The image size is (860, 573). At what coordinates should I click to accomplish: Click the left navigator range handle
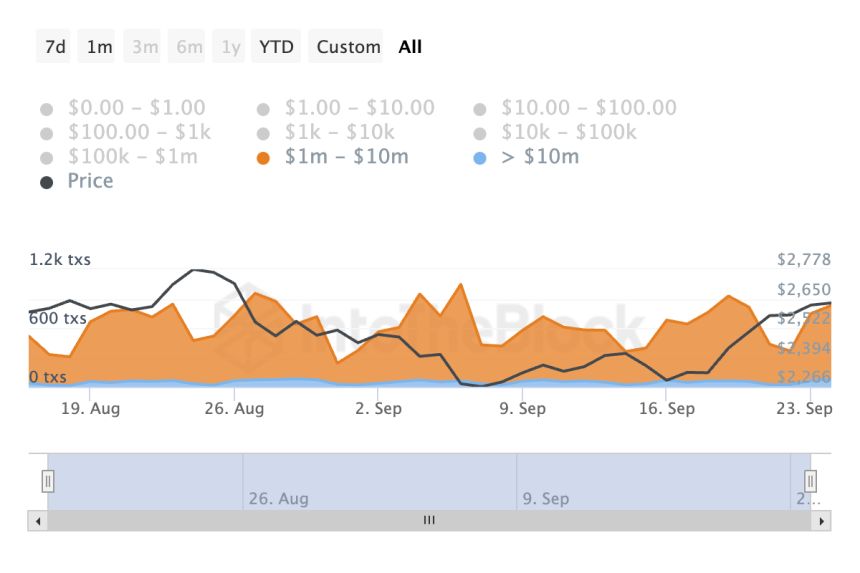tap(47, 482)
